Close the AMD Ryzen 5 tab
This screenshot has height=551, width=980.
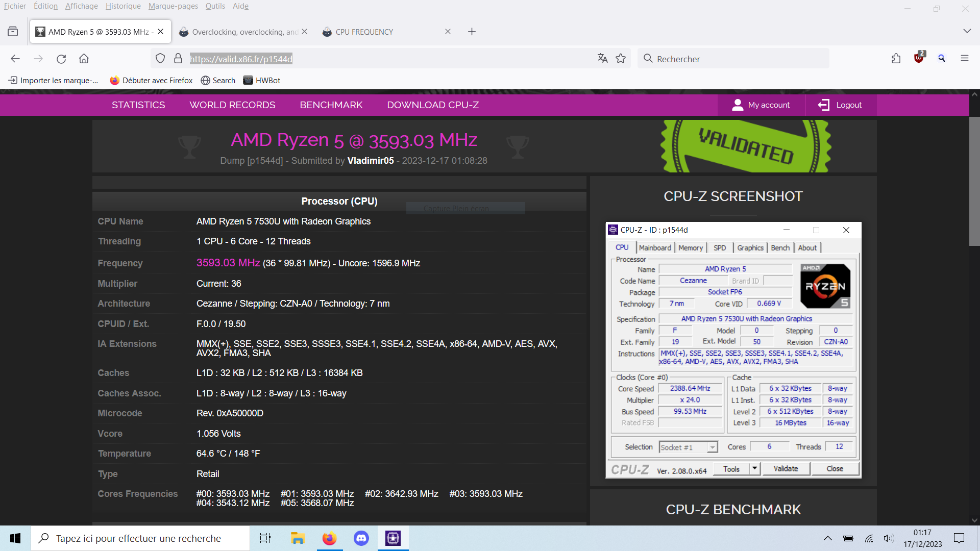[161, 32]
